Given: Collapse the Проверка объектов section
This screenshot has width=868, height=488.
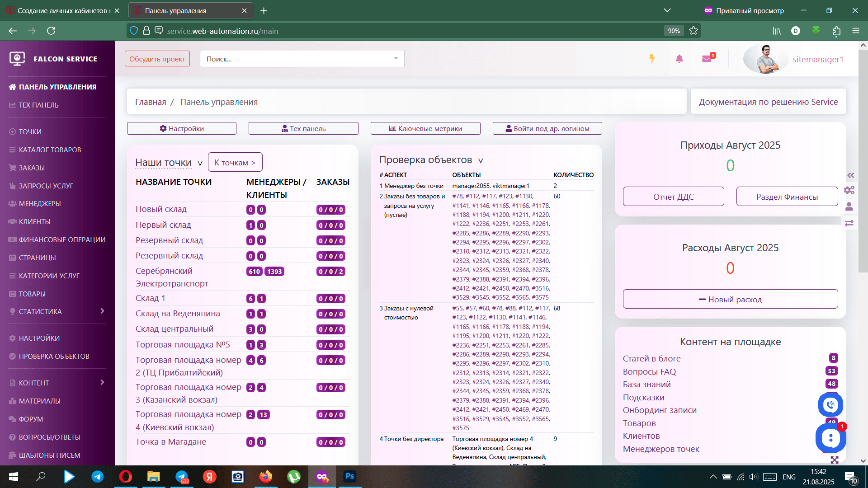Looking at the screenshot, I should click(481, 160).
